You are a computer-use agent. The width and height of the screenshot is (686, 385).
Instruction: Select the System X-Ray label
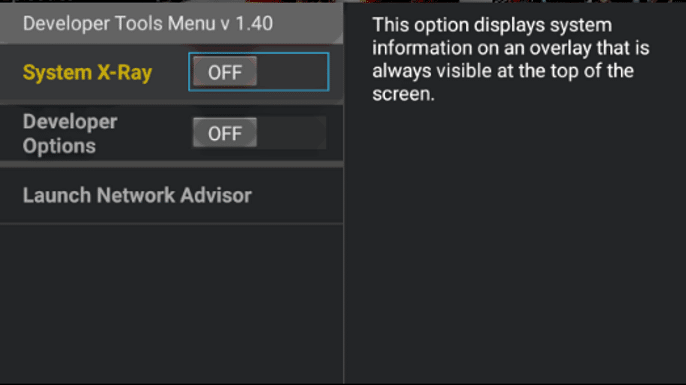point(88,72)
